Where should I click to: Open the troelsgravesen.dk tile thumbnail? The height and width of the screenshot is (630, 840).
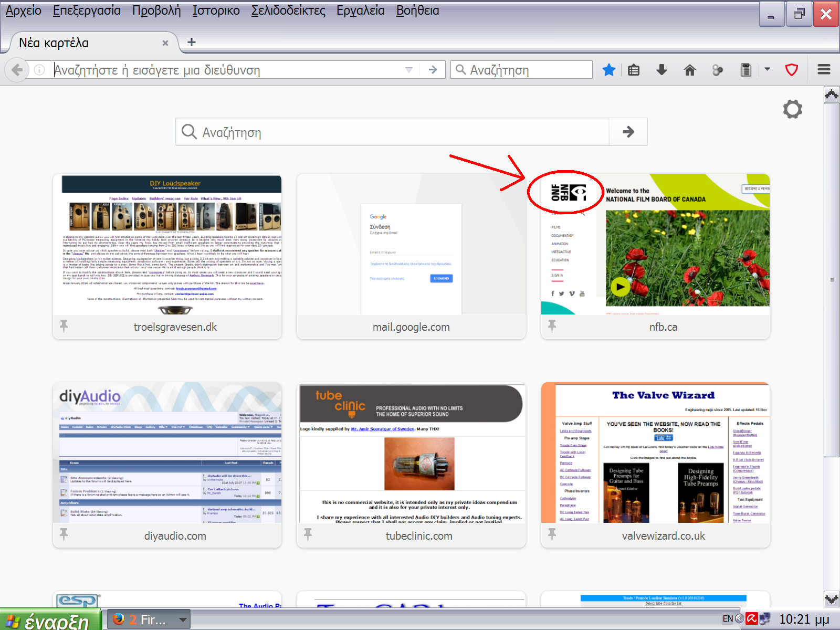167,244
